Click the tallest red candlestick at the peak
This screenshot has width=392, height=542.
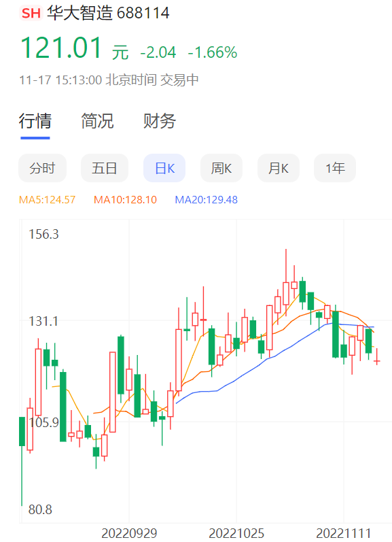(x=286, y=282)
